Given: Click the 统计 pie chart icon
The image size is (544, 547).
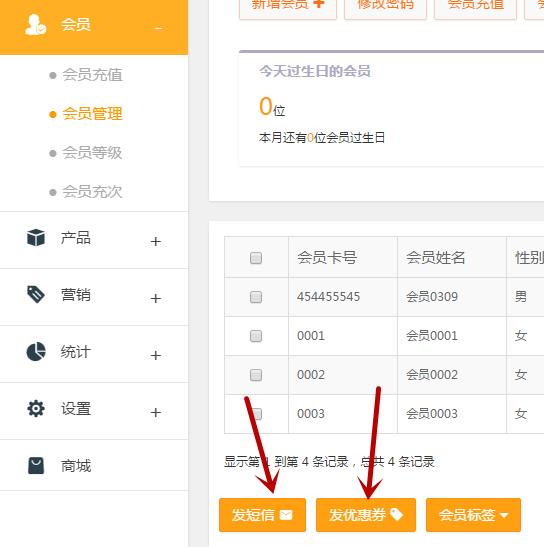Looking at the screenshot, I should [36, 351].
